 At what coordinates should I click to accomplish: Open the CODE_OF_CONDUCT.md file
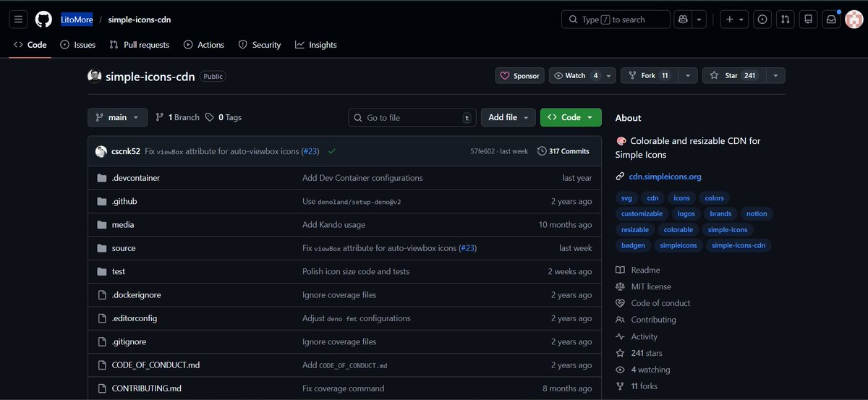[156, 365]
